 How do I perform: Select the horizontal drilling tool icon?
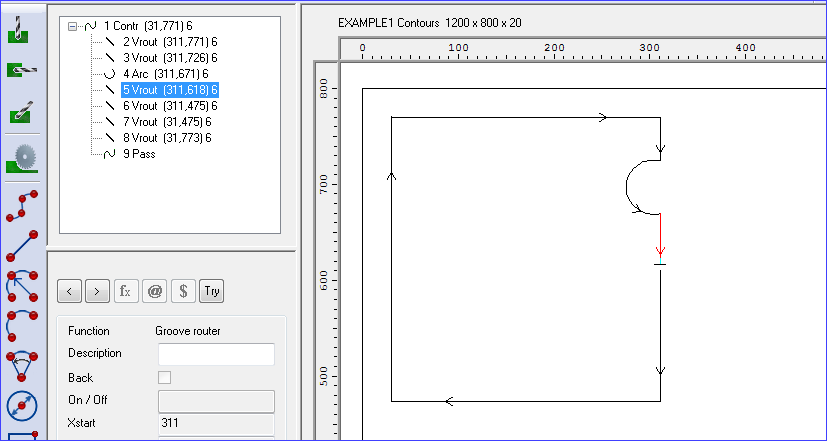21,69
